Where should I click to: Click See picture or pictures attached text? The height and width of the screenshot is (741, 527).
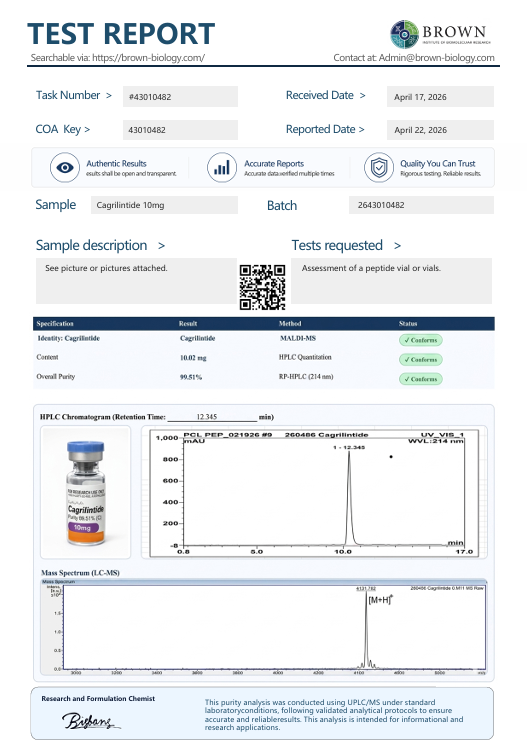[x=106, y=268]
